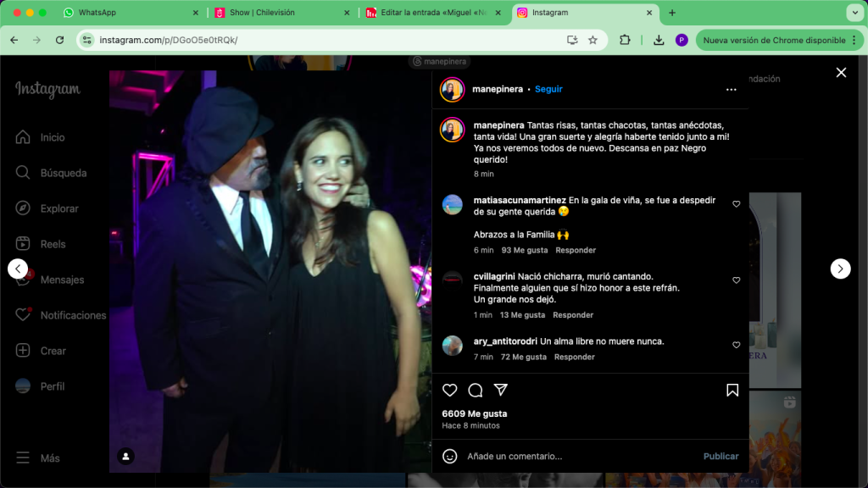Go back in browser history

pyautogui.click(x=14, y=40)
